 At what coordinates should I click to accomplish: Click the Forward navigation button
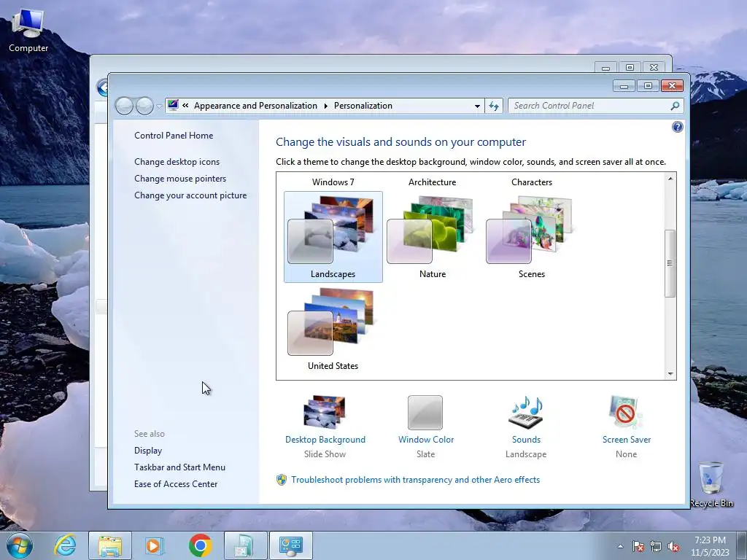tap(144, 106)
